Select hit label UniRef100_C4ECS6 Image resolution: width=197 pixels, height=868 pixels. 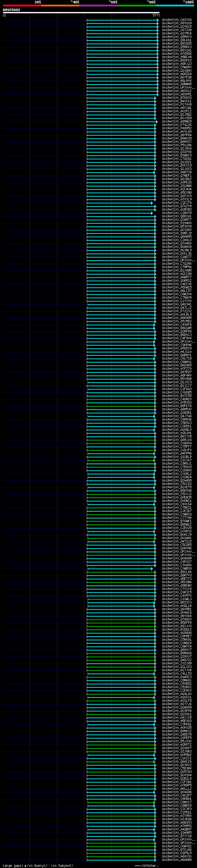pyautogui.click(x=176, y=285)
